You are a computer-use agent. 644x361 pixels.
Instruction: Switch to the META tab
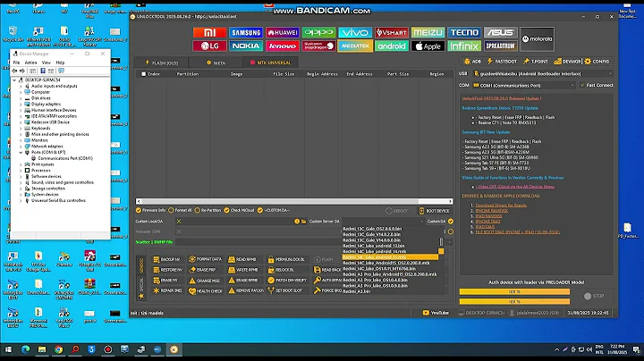(216, 63)
